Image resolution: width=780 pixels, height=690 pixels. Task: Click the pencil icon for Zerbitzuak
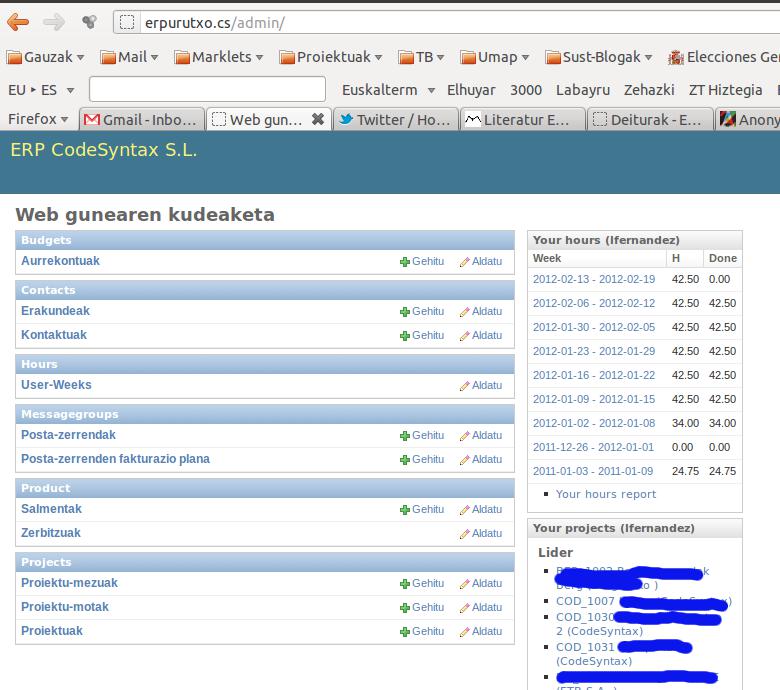pyautogui.click(x=464, y=534)
